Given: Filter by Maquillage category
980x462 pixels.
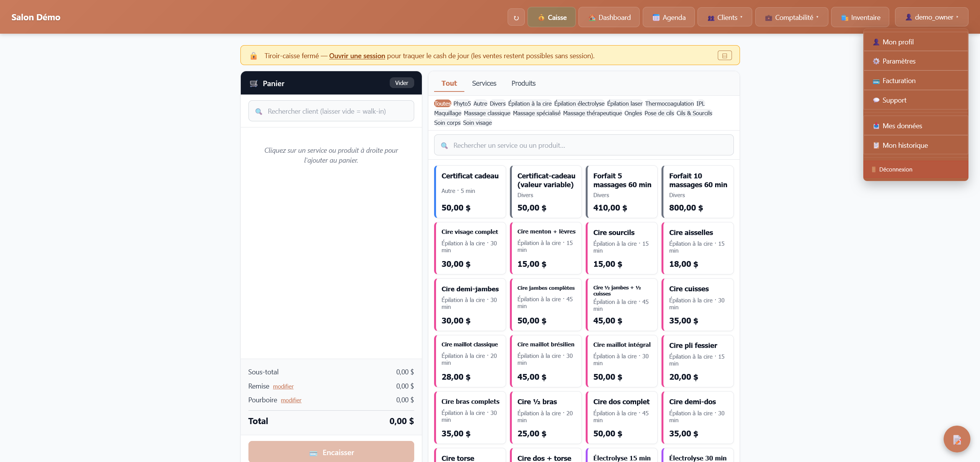Looking at the screenshot, I should click(448, 113).
